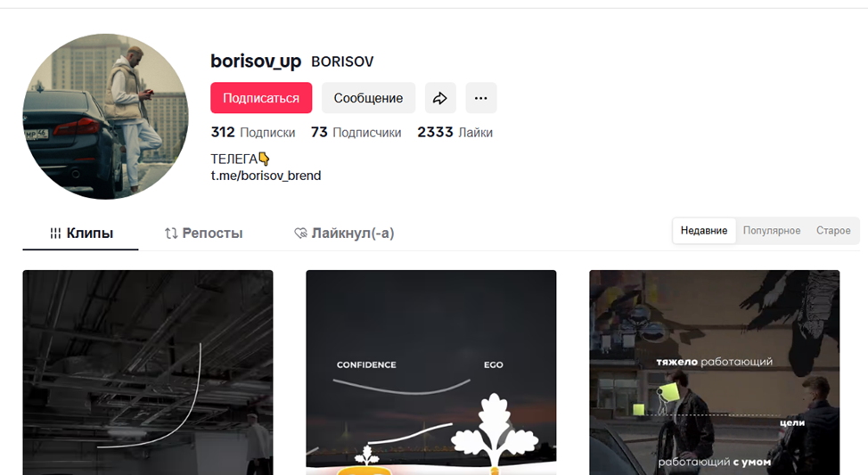Switch to the Репосты tab
868x475 pixels.
[204, 233]
